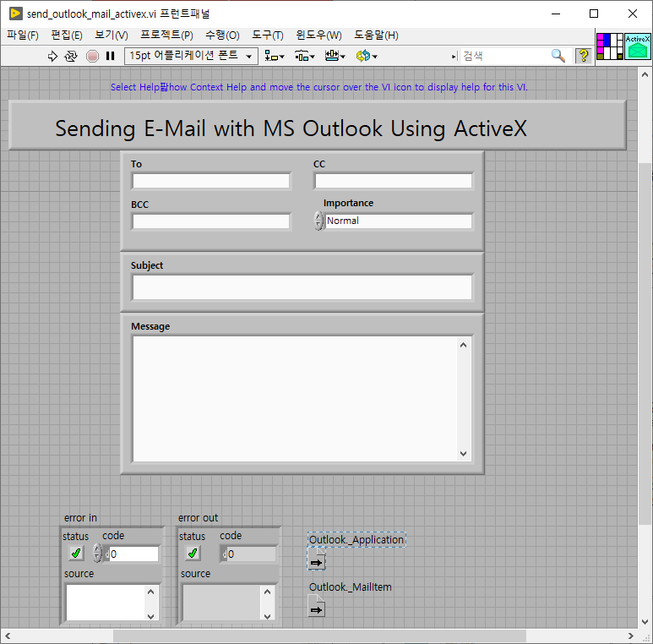The image size is (653, 644).
Task: Open the 도구(T) menu
Action: click(267, 35)
